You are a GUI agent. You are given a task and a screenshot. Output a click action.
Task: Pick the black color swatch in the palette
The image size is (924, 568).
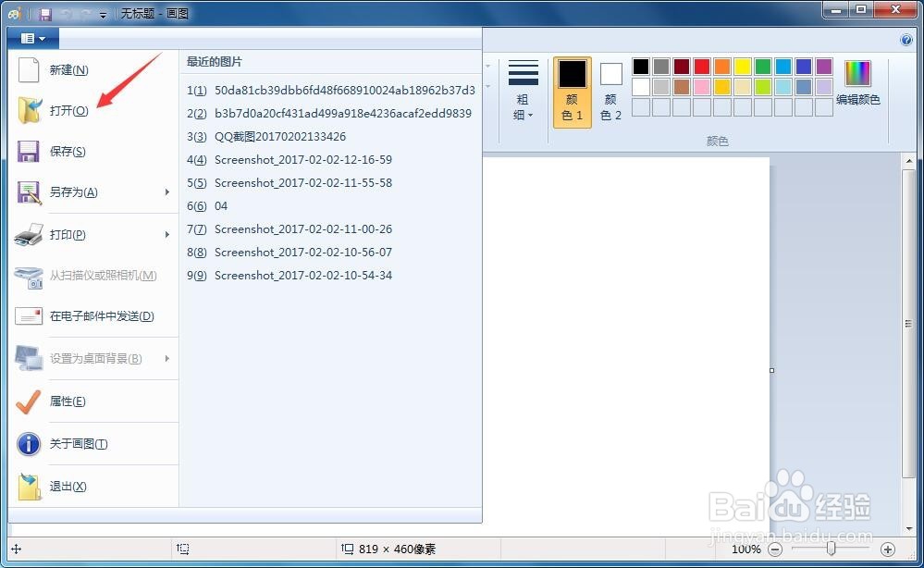[x=641, y=66]
